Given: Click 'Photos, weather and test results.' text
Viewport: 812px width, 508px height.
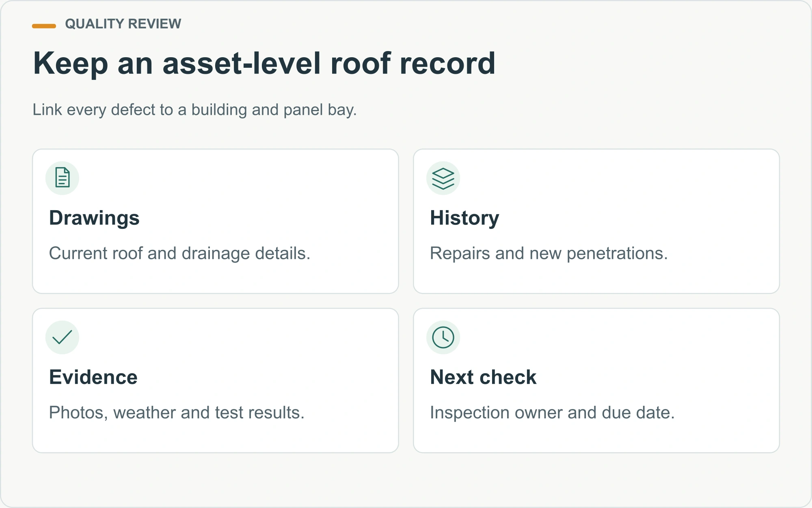Looking at the screenshot, I should (177, 413).
